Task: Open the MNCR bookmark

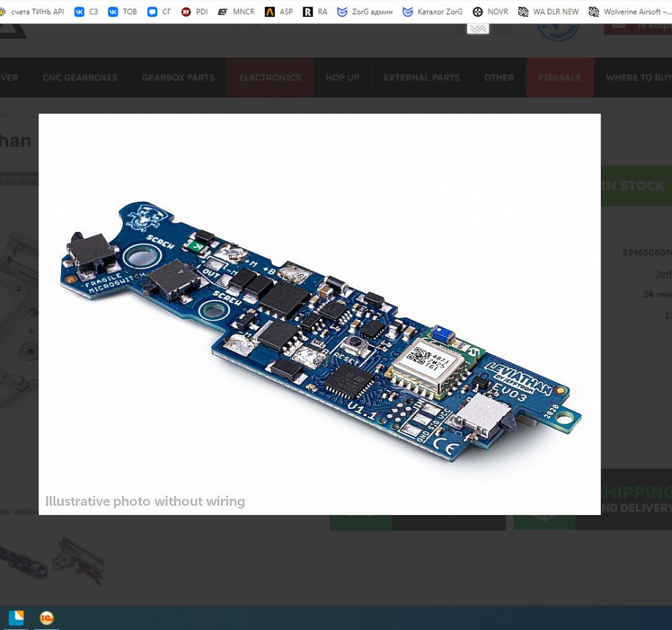Action: (x=236, y=11)
